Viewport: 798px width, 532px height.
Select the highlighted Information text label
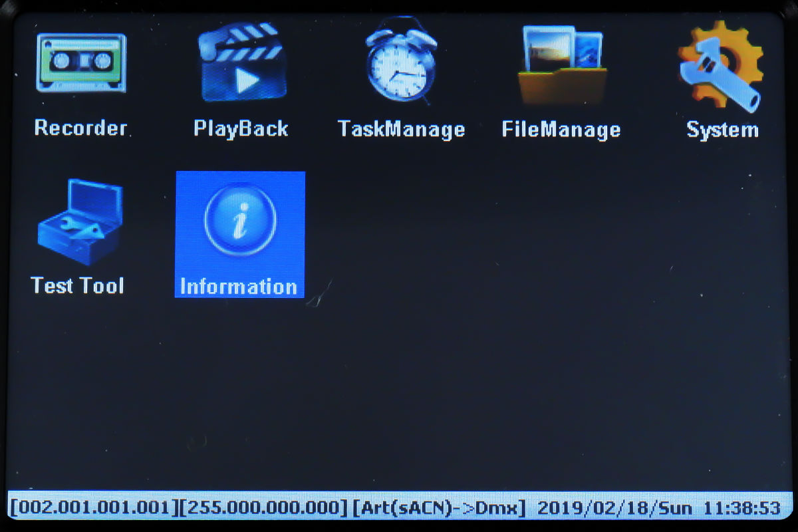pos(239,287)
